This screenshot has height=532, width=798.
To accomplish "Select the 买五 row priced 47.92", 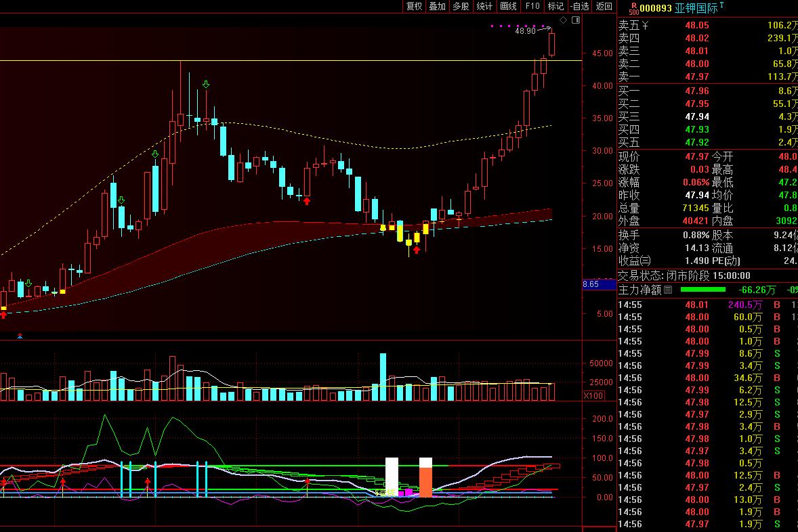I will click(x=707, y=142).
